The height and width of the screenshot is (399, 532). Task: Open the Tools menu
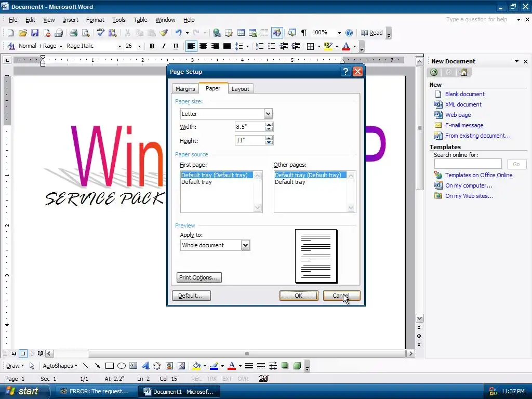119,20
